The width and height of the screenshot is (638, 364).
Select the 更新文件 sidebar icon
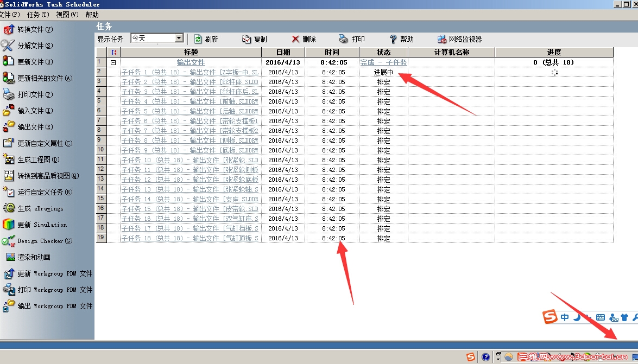8,61
